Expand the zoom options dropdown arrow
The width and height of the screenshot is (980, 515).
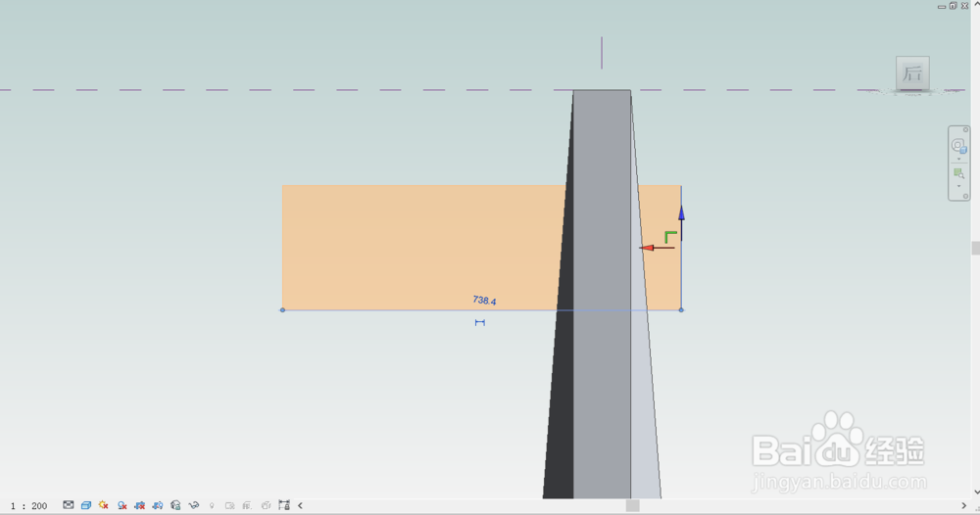[x=958, y=186]
